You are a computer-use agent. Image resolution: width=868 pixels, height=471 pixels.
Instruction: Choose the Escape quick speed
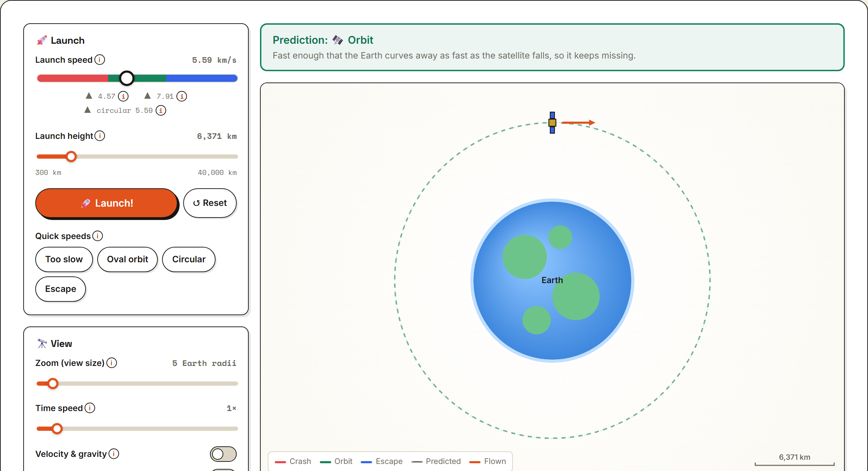pos(61,289)
